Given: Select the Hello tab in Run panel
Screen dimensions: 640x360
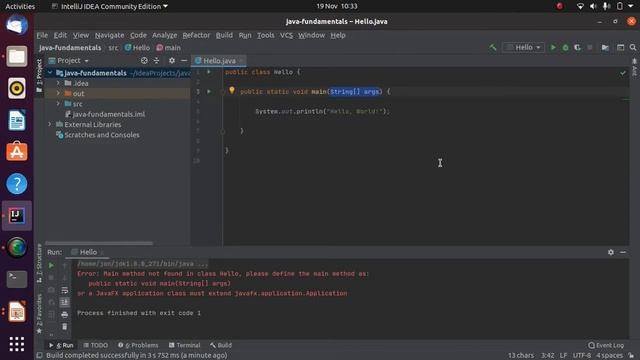Looking at the screenshot, I should tap(88, 252).
